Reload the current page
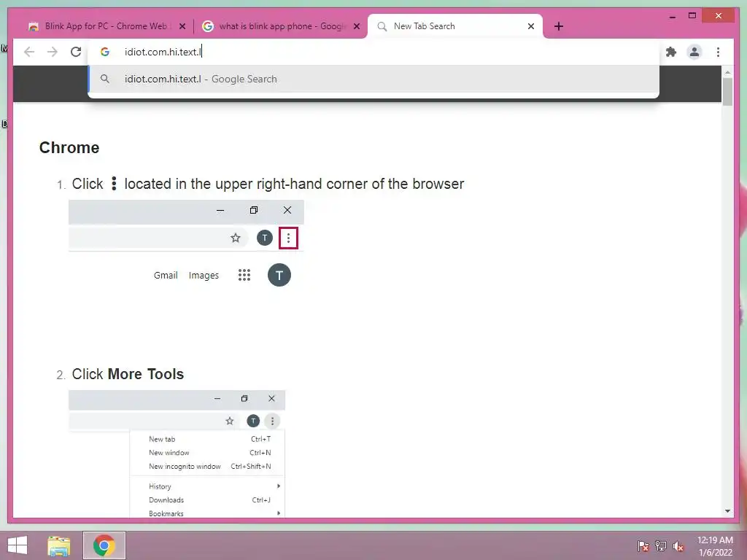This screenshot has height=560, width=747. pyautogui.click(x=76, y=52)
